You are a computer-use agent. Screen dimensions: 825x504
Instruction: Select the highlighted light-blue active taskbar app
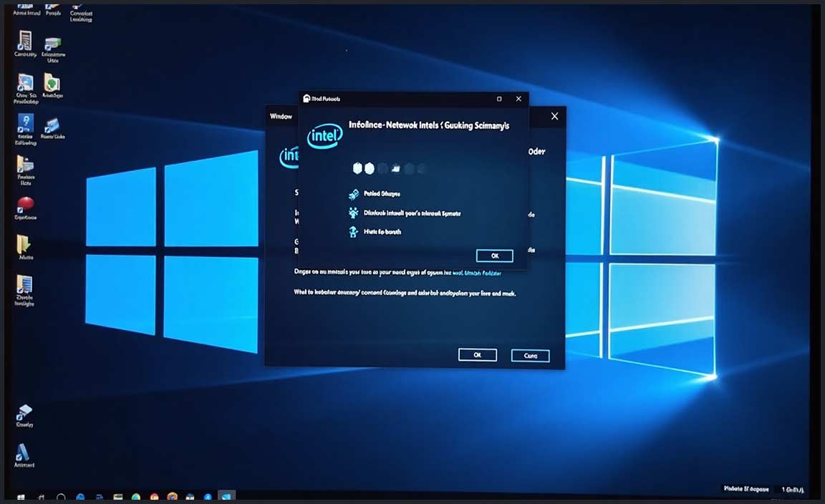click(226, 497)
